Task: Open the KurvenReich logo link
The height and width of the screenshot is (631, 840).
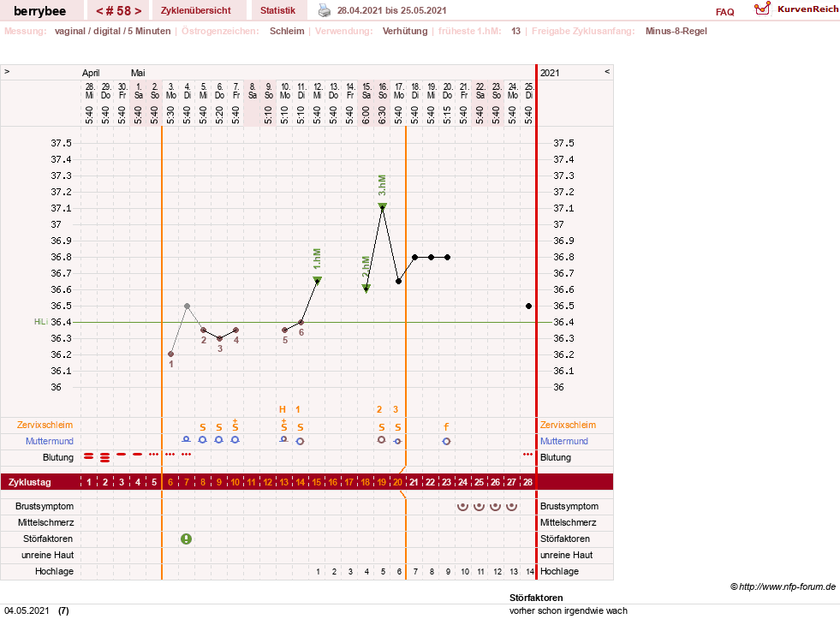Action: pos(795,9)
